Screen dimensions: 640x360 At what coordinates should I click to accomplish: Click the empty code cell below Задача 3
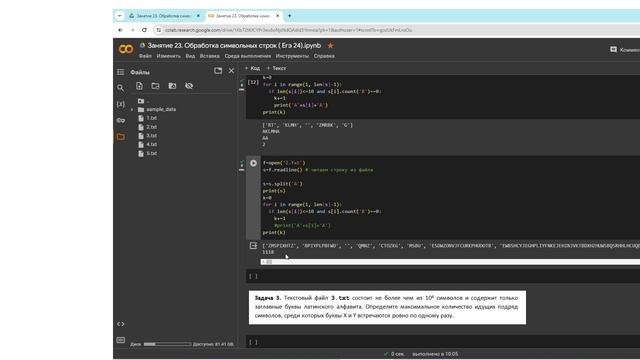point(443,342)
